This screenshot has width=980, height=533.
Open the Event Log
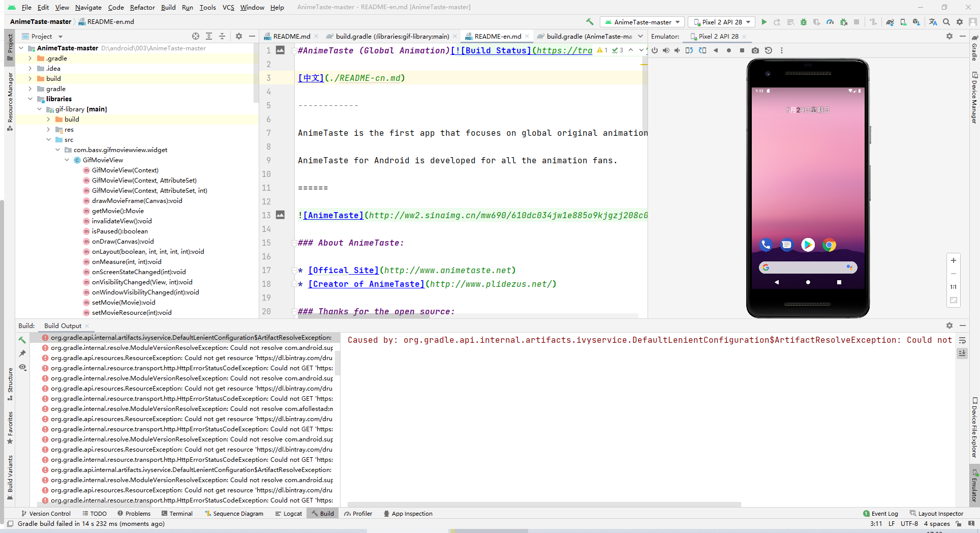[880, 514]
